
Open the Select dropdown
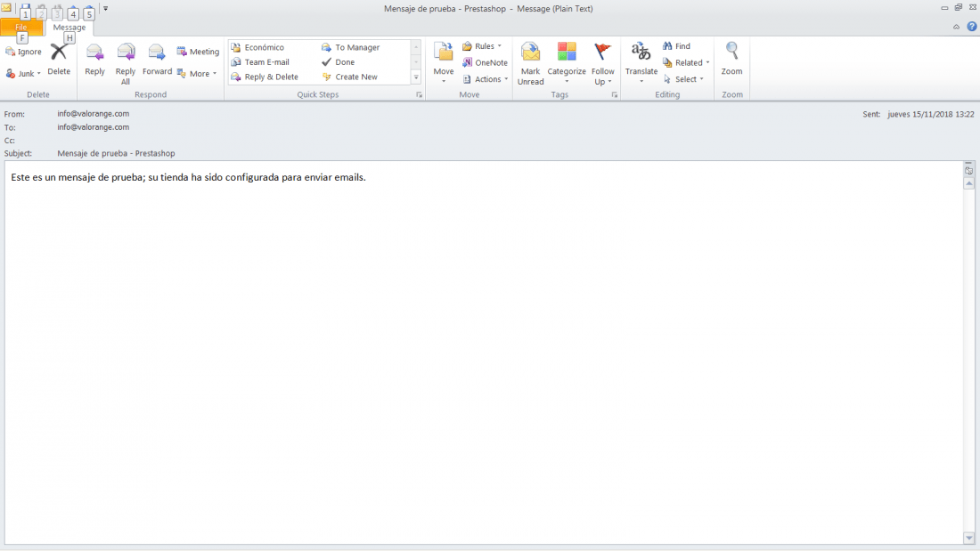click(683, 79)
